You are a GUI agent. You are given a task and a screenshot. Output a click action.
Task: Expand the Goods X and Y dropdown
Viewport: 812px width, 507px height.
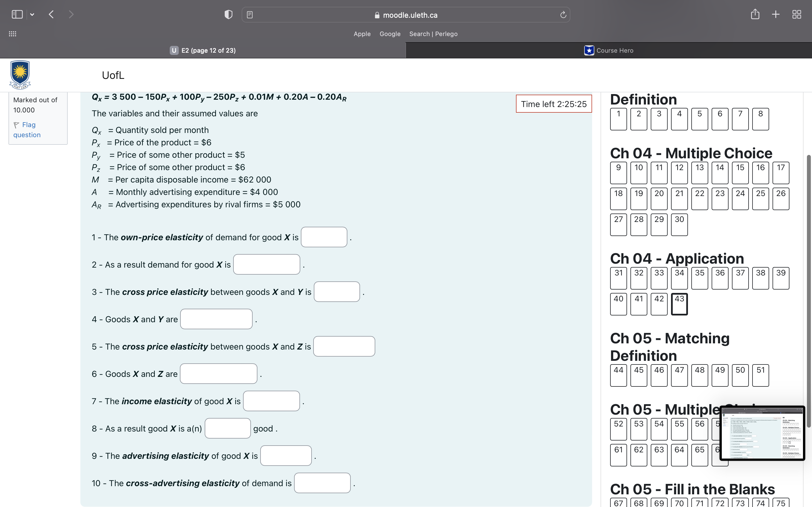pyautogui.click(x=216, y=319)
